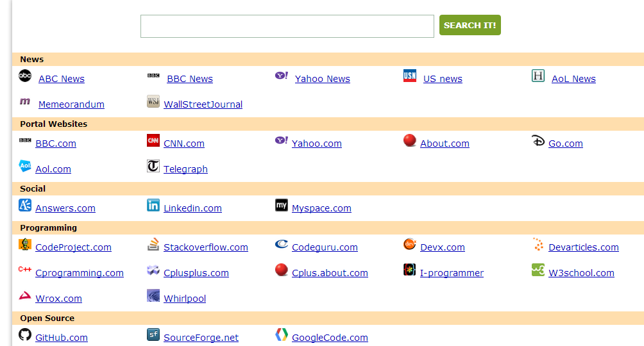This screenshot has width=644, height=346.
Task: Click the green W3school icon
Action: pos(538,270)
